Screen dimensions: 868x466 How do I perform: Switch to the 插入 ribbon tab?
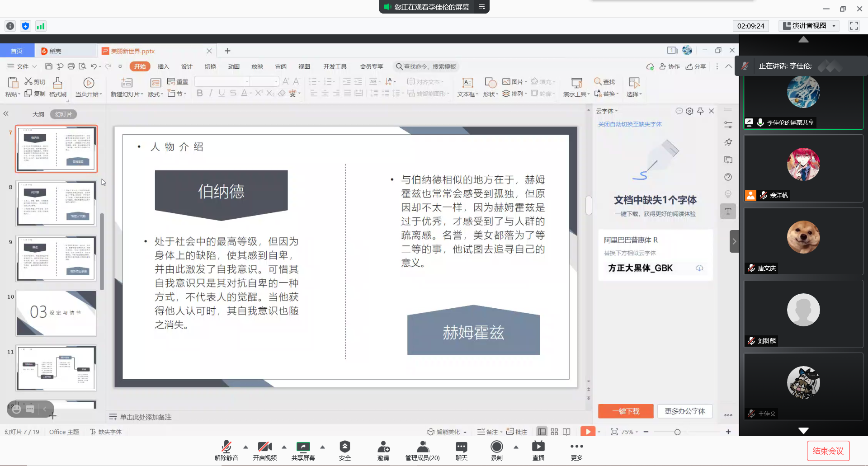(163, 66)
